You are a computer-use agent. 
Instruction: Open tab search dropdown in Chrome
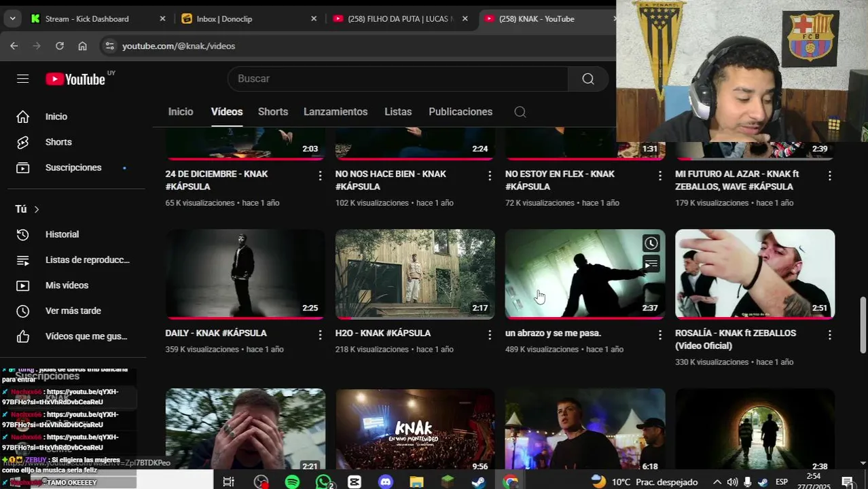click(12, 19)
